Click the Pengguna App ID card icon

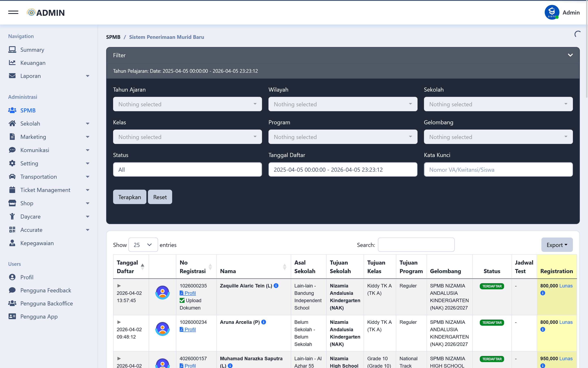click(x=12, y=316)
